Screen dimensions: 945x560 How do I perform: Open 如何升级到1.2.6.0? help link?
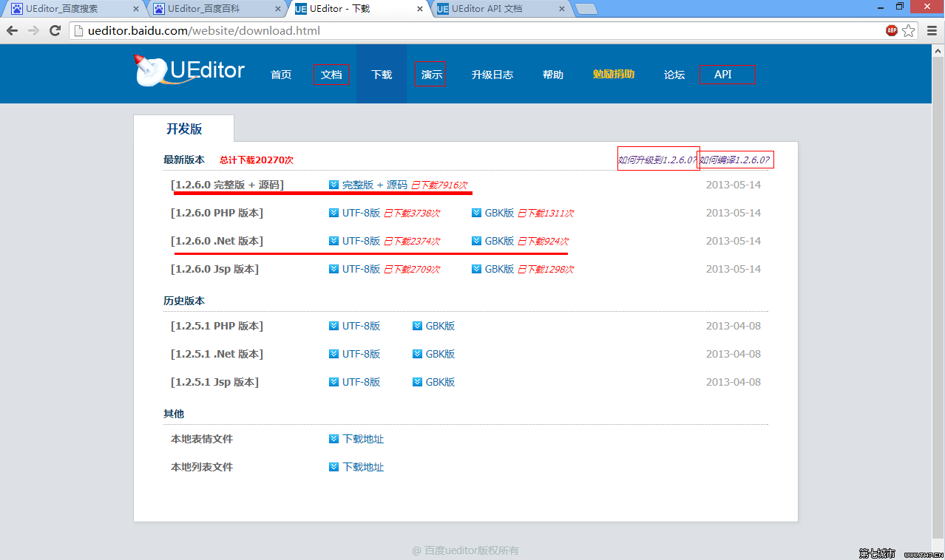(x=657, y=160)
